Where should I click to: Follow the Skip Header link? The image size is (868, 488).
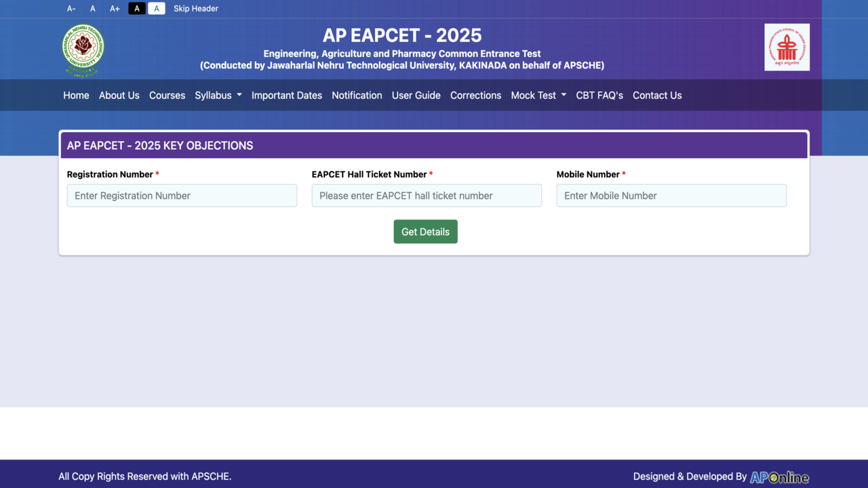[x=196, y=9]
